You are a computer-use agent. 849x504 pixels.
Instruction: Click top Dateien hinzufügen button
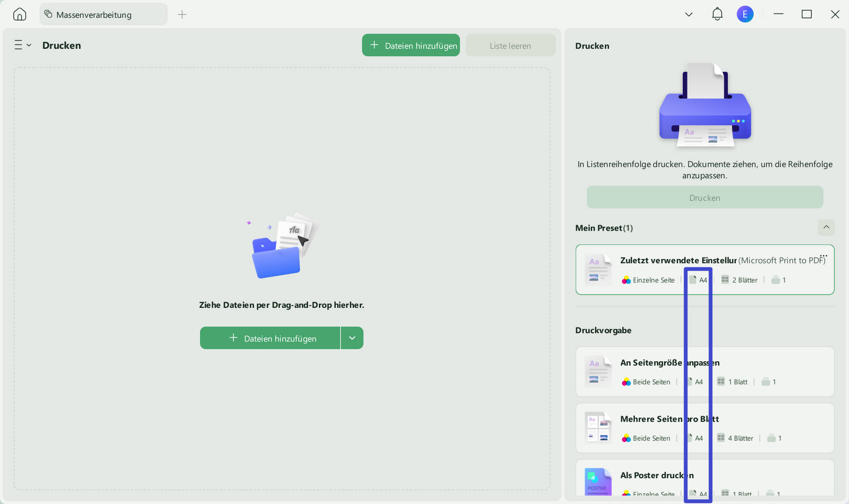pyautogui.click(x=411, y=45)
